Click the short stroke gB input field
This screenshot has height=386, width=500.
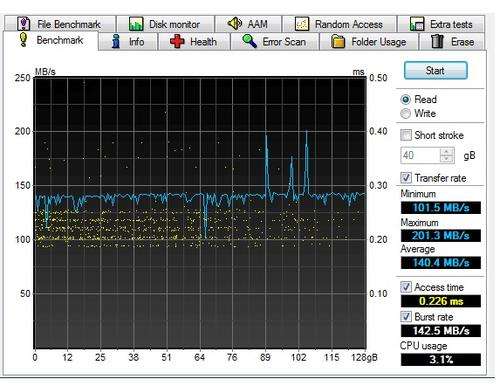[421, 155]
